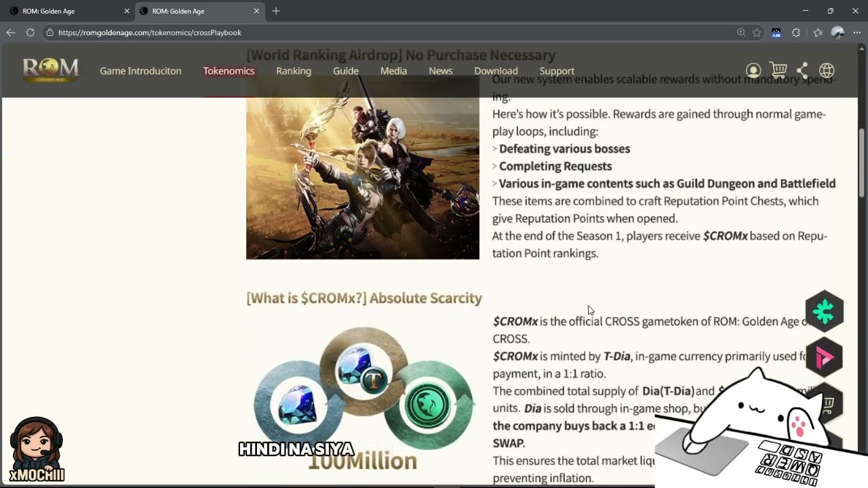Click the share icon in site header
Viewport: 868px width, 488px height.
(x=802, y=70)
